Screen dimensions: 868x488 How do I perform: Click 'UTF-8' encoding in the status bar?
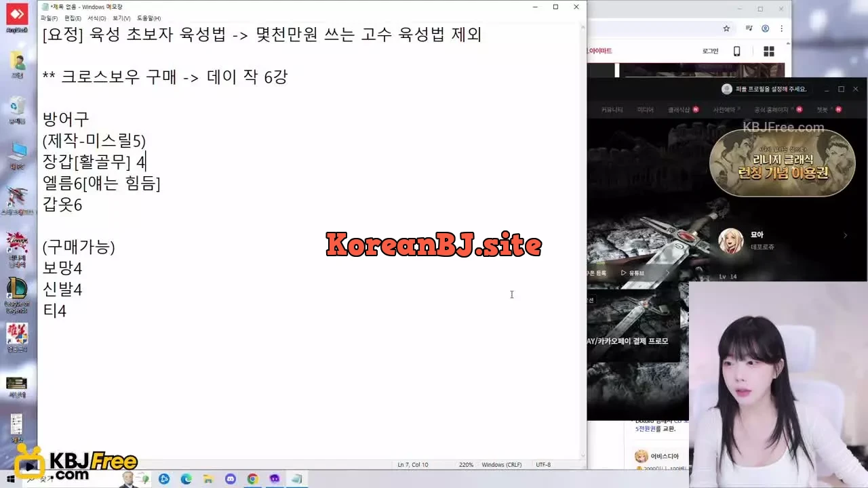[543, 465]
